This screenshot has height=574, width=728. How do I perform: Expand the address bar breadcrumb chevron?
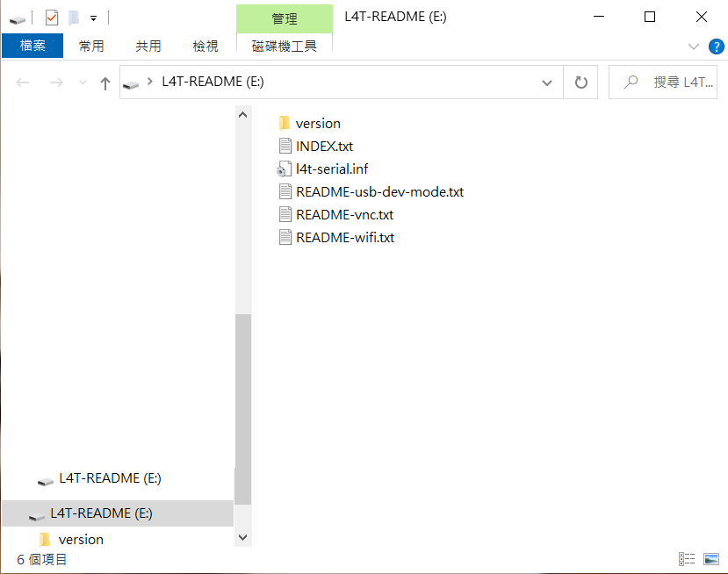click(149, 82)
